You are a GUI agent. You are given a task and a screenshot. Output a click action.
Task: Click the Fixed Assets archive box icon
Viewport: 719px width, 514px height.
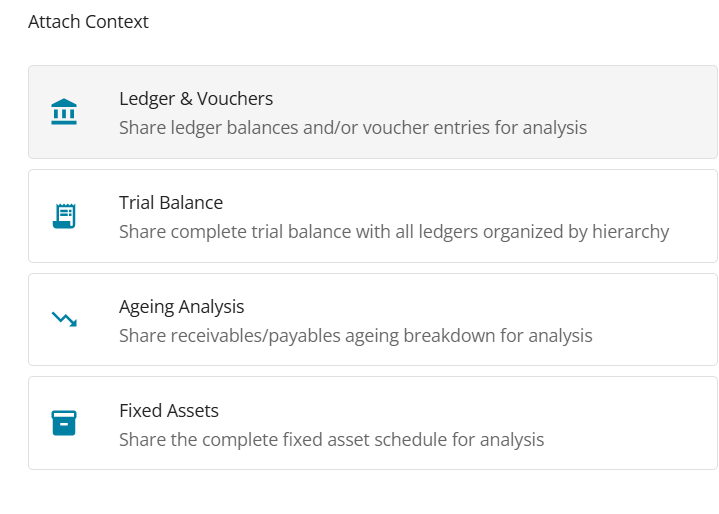pos(64,423)
